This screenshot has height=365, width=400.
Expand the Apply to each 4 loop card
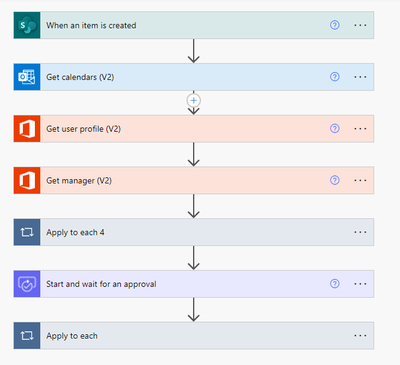click(194, 232)
